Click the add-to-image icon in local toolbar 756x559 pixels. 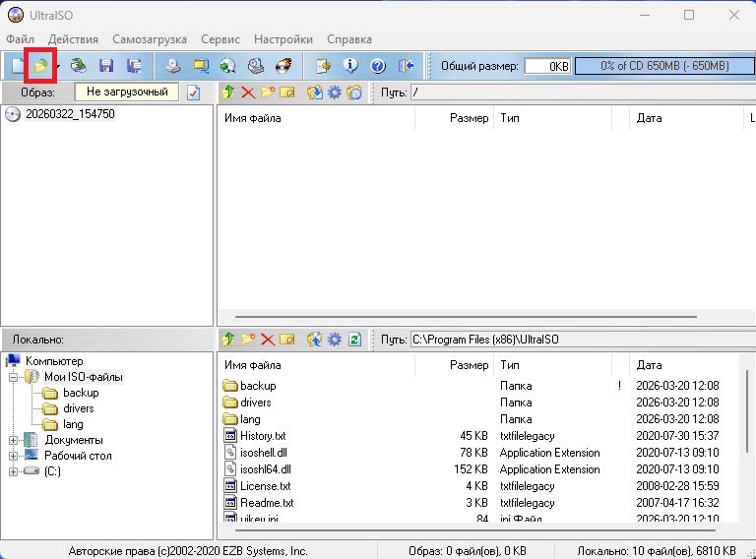315,340
